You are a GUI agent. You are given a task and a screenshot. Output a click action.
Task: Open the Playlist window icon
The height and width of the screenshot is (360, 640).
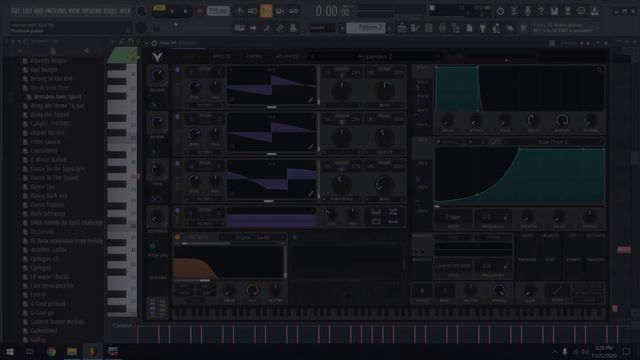click(x=402, y=28)
